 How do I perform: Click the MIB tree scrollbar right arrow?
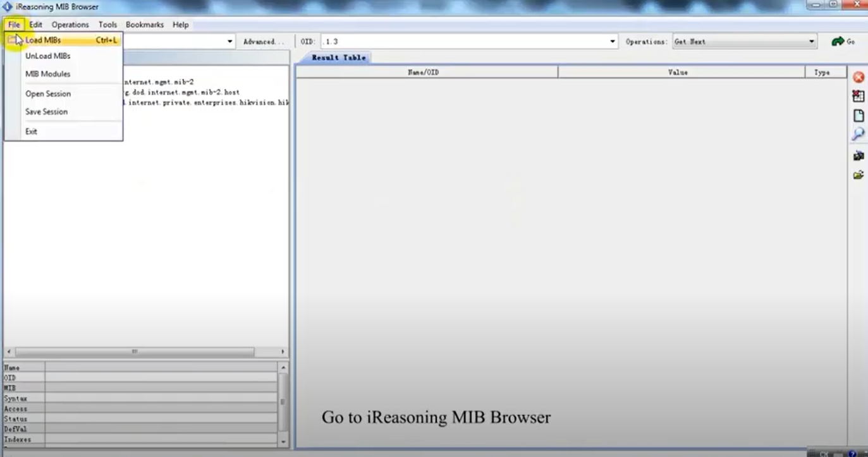coord(283,351)
